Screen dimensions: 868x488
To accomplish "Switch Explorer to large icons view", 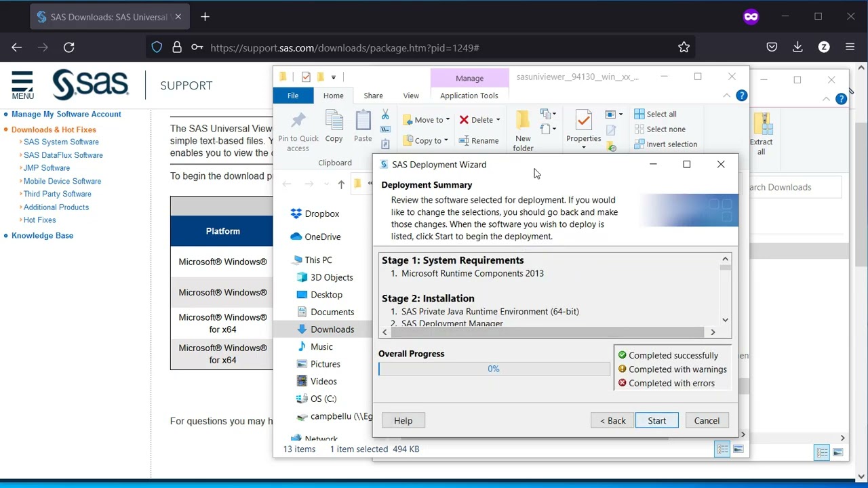I will click(x=738, y=449).
